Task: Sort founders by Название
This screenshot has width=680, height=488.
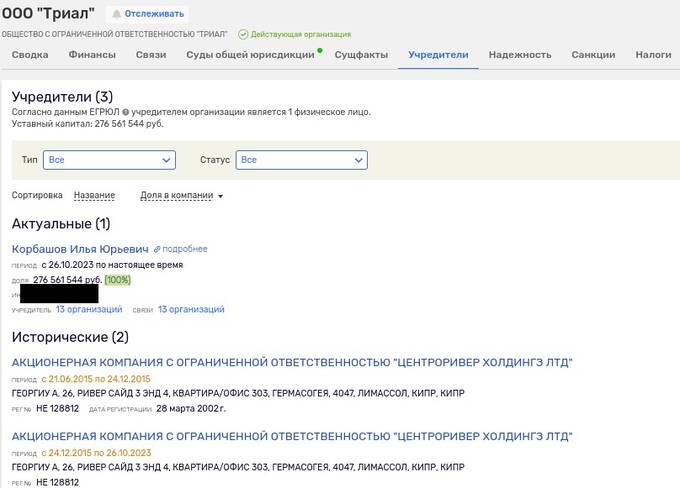Action: [x=94, y=195]
